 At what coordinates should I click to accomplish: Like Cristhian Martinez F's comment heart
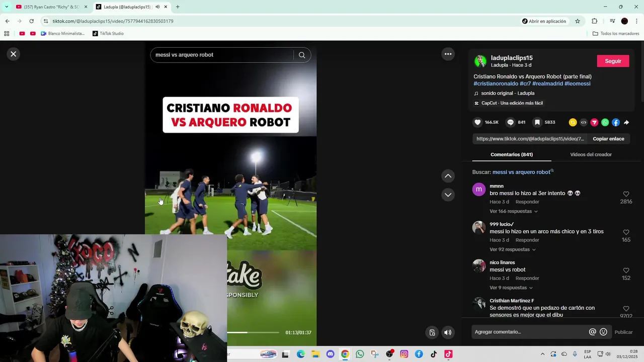(x=626, y=309)
